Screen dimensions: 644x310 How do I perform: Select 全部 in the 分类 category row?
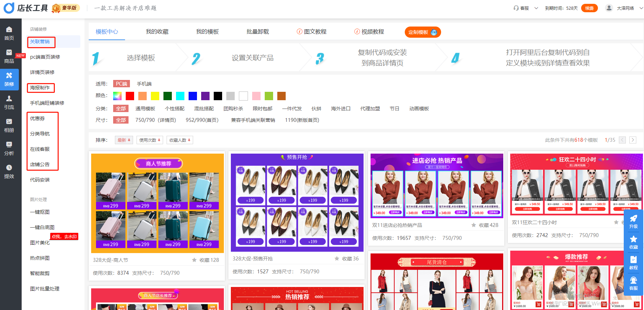[121, 109]
